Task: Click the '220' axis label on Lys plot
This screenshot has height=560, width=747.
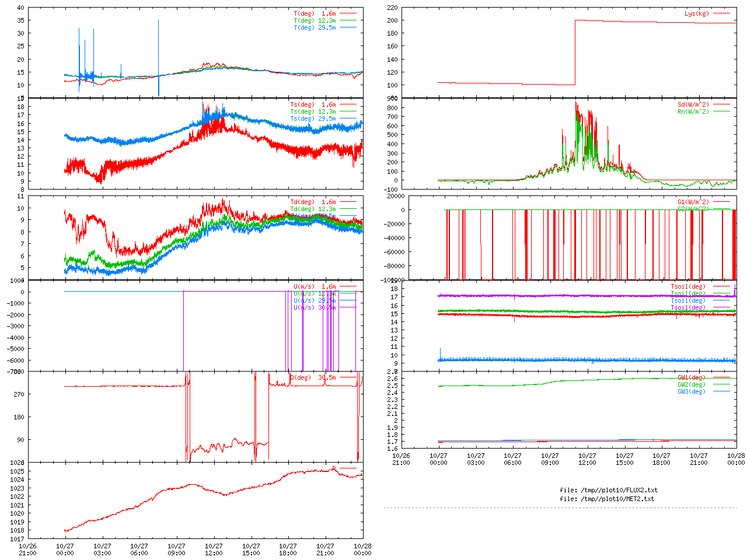Action: pos(392,8)
